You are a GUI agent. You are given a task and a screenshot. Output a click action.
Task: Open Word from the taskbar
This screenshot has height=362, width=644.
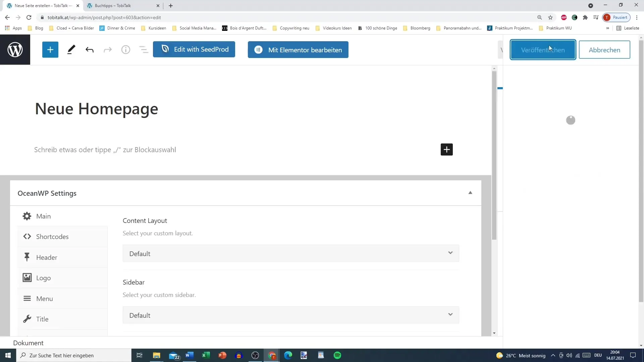tap(190, 355)
